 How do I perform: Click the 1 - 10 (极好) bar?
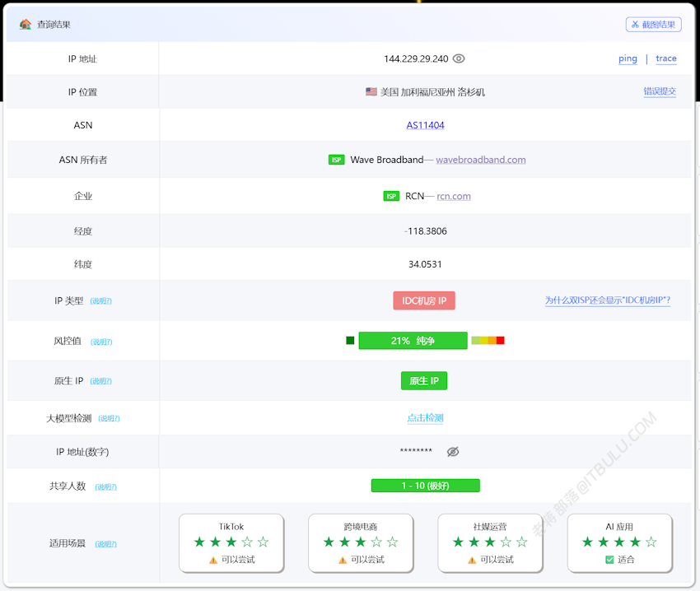[426, 486]
